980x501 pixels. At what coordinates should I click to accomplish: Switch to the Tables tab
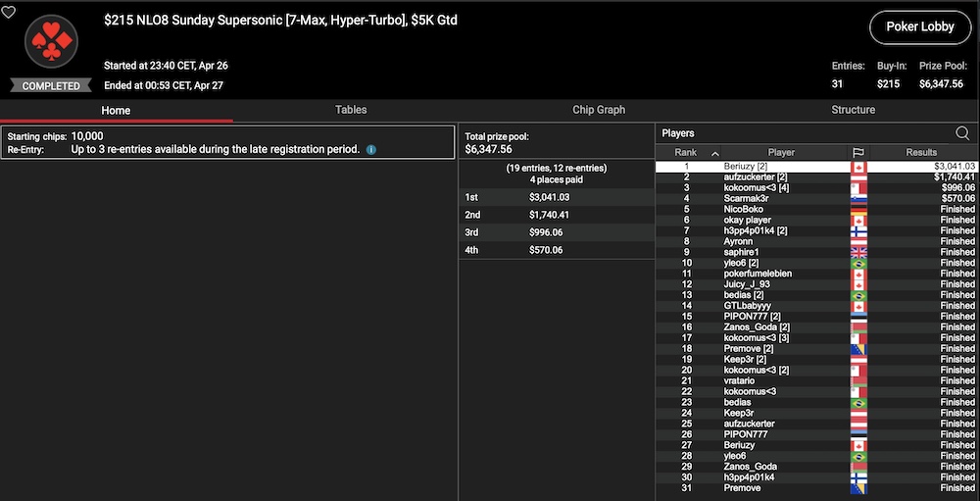351,110
